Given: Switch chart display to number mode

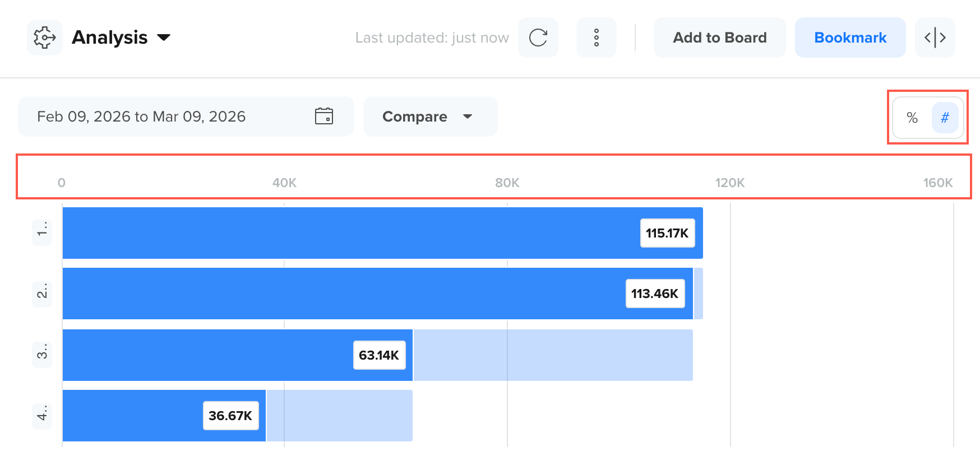Looking at the screenshot, I should 945,118.
